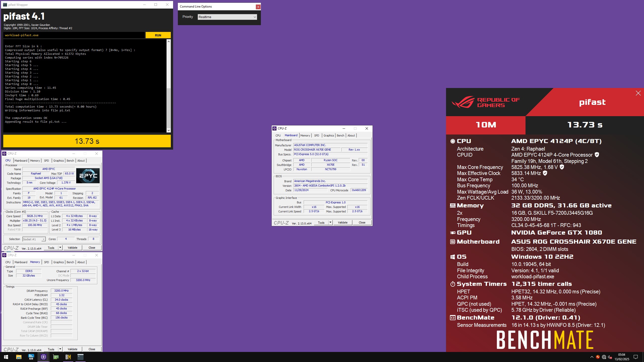Click the GPU card icon in BenchMate panel

pyautogui.click(x=453, y=233)
